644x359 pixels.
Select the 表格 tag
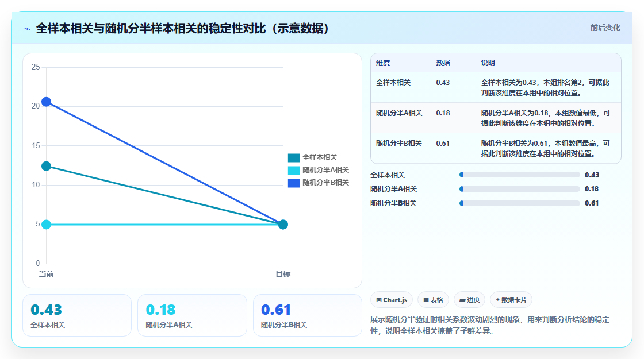click(434, 300)
